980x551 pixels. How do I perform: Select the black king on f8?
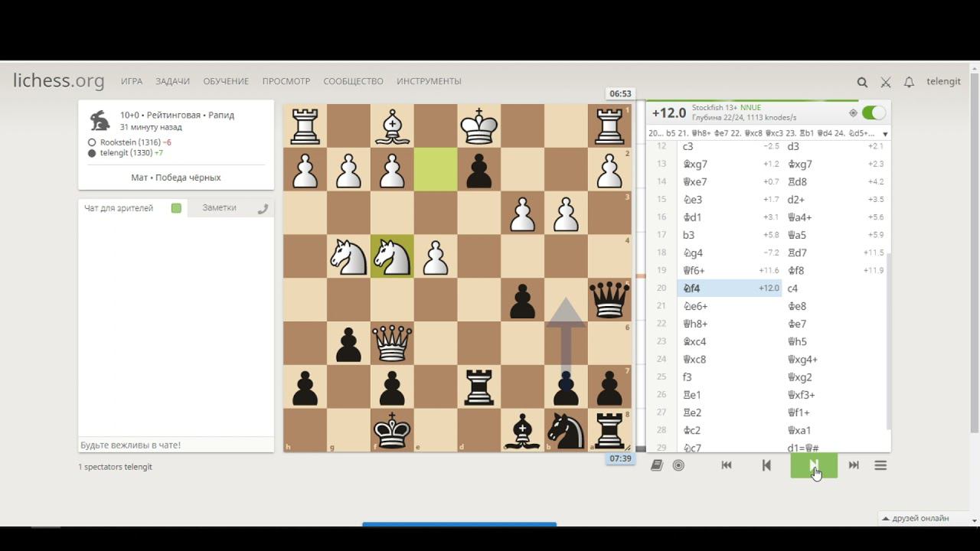click(x=392, y=430)
